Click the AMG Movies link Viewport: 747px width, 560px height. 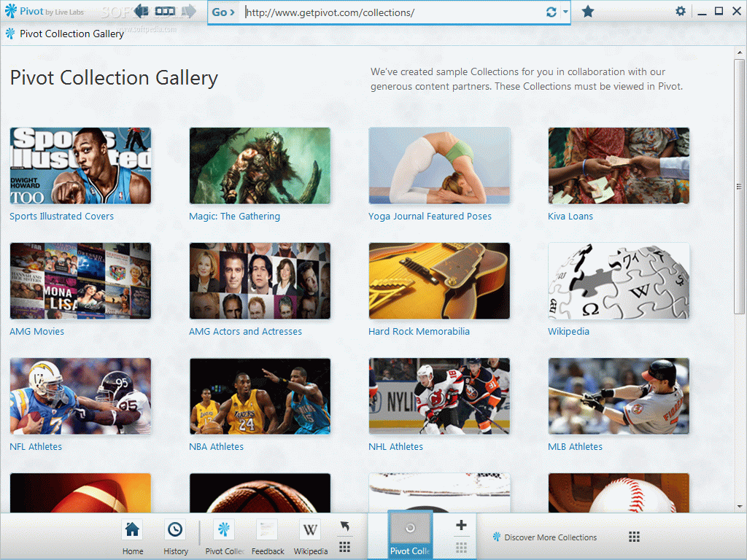[x=36, y=332]
